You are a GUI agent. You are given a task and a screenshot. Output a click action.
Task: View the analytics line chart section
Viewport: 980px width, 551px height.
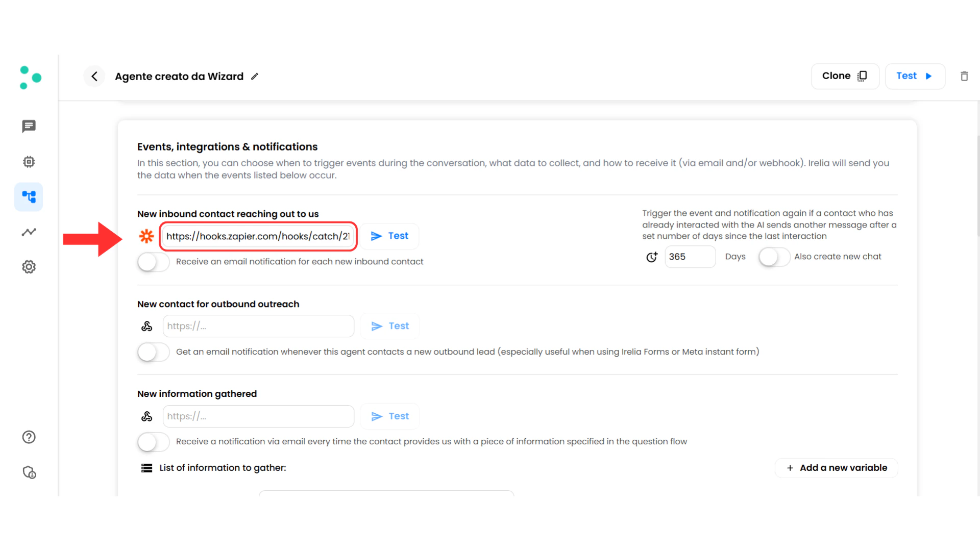(29, 232)
